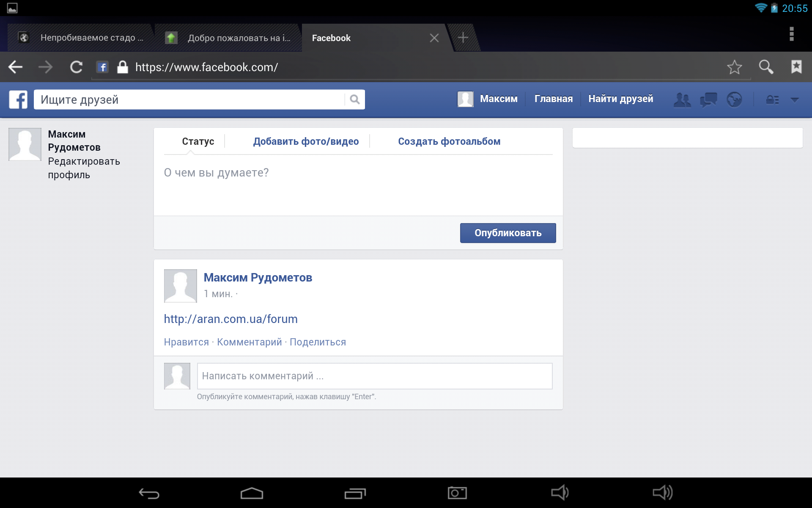Open Android recent apps button
The width and height of the screenshot is (812, 508).
click(355, 493)
